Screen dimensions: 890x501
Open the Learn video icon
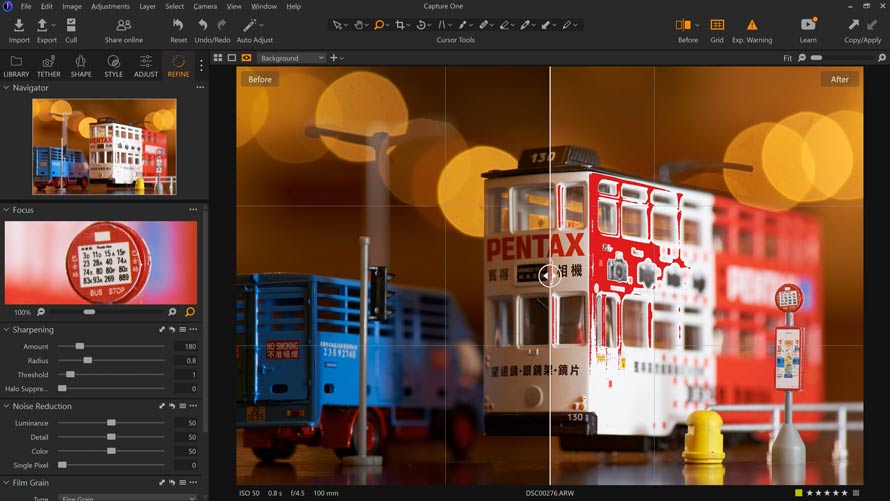coord(808,24)
